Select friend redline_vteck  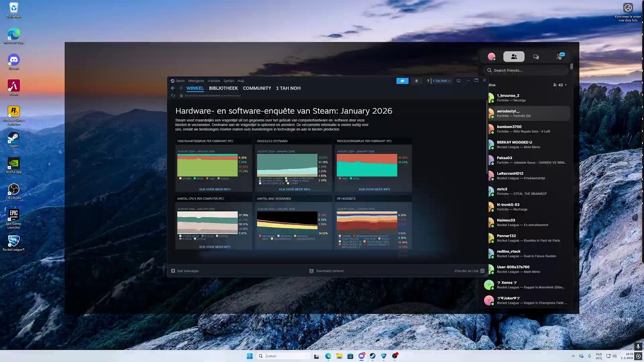(527, 253)
